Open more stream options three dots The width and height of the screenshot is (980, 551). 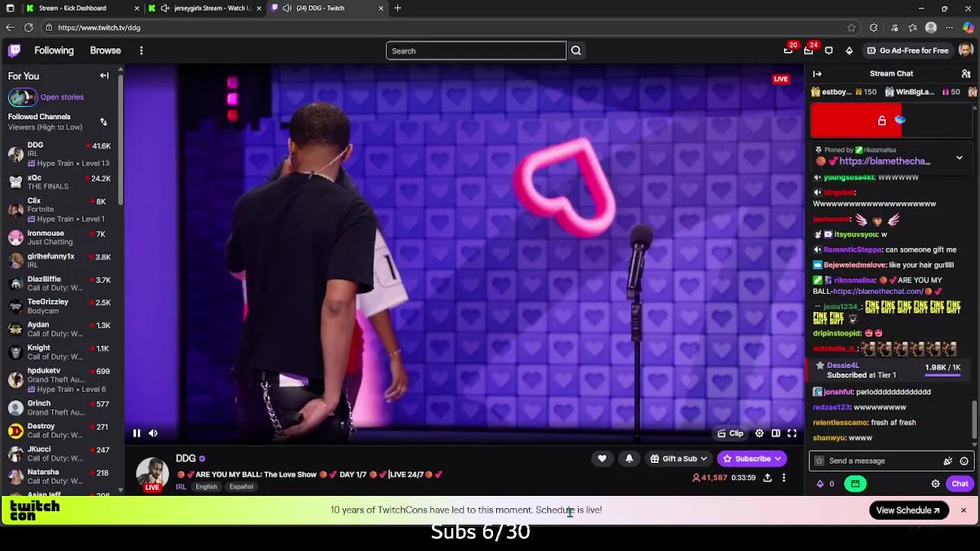(x=784, y=478)
